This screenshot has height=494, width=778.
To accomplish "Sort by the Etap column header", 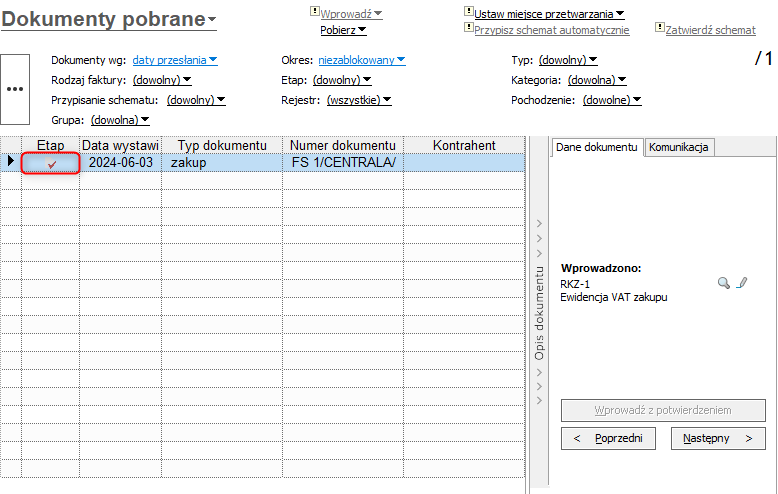I will [51, 145].
